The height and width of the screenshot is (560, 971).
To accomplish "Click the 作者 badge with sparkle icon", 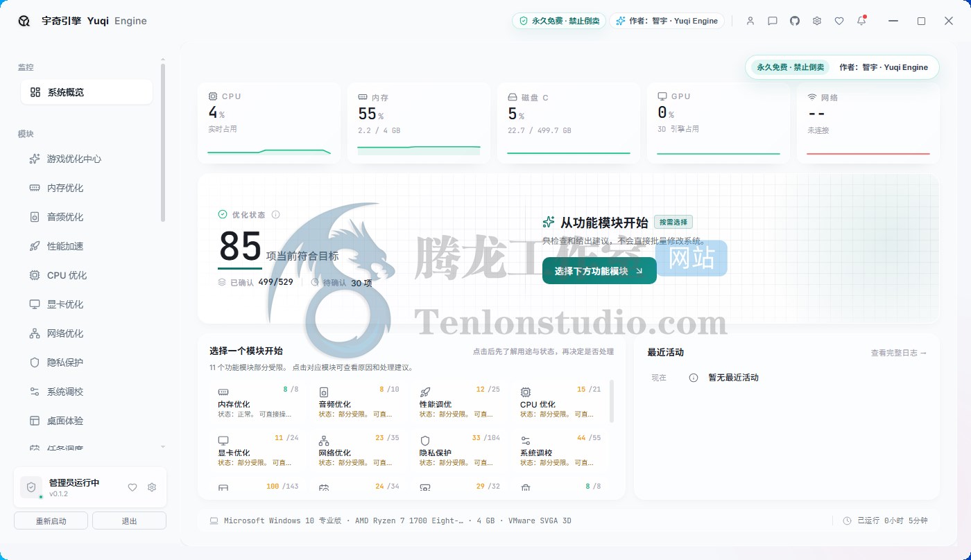I will coord(667,21).
